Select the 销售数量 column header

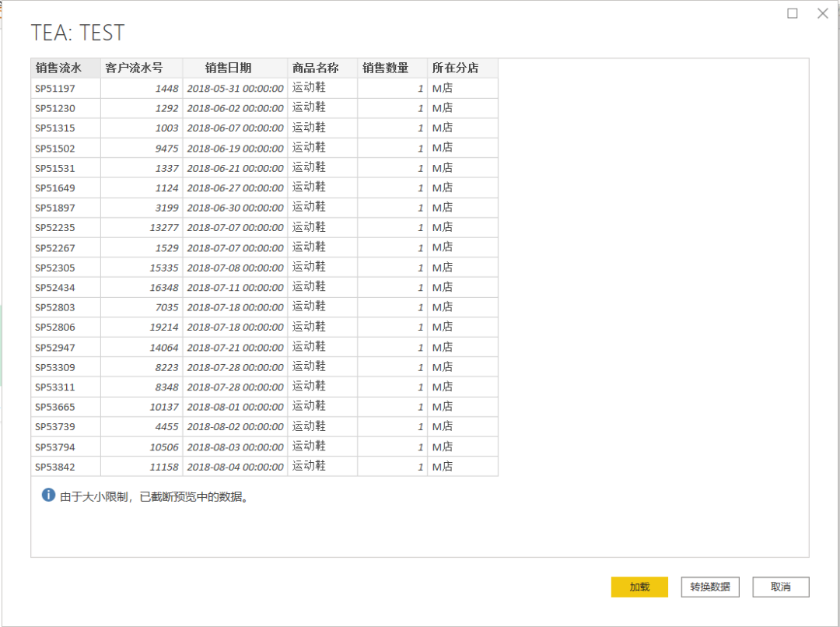[392, 68]
